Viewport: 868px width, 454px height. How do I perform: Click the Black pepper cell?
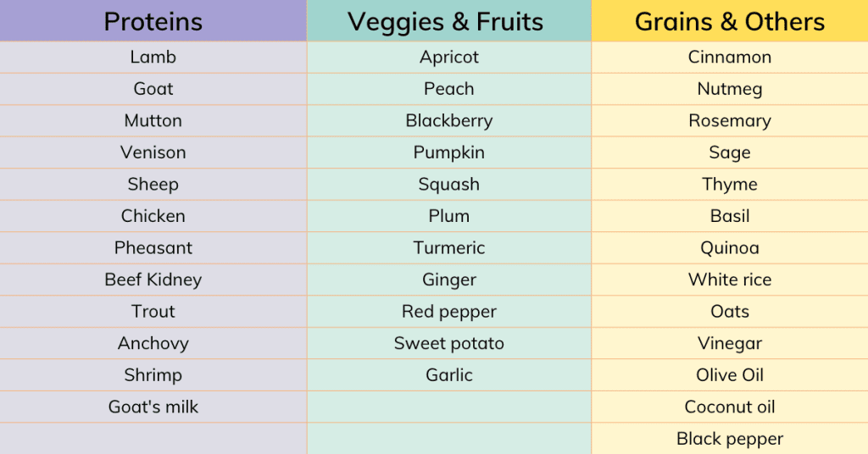point(730,439)
